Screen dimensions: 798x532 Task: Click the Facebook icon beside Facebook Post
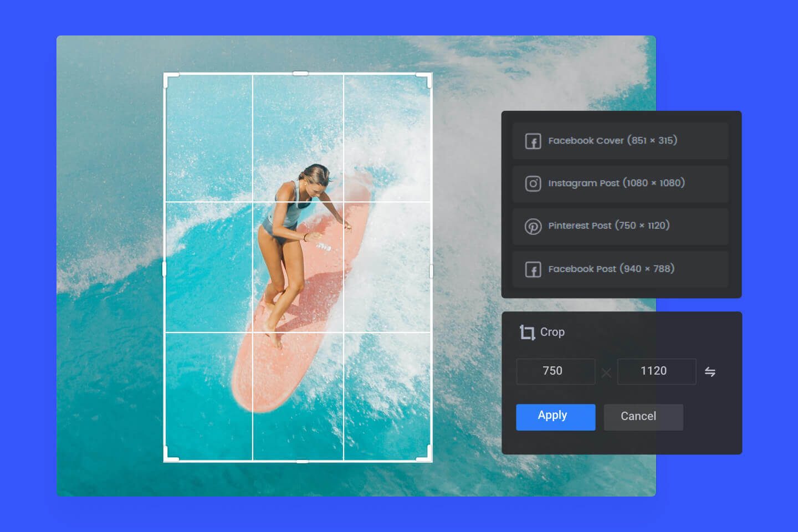[533, 269]
